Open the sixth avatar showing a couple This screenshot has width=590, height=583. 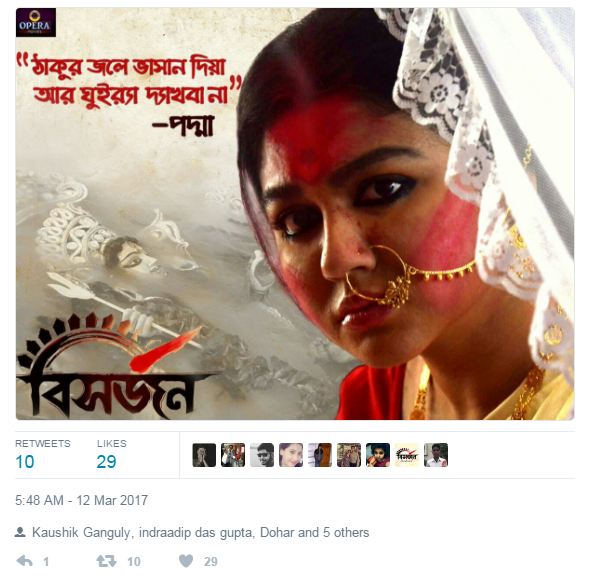point(349,455)
